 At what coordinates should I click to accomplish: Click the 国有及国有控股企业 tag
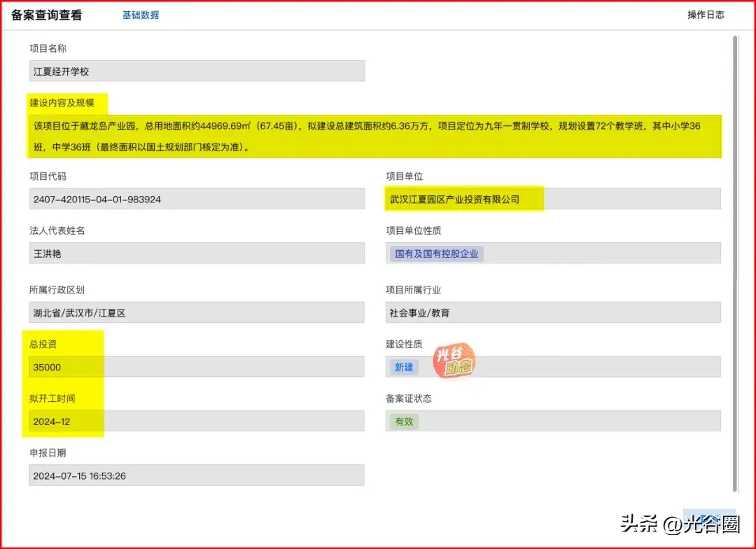pyautogui.click(x=437, y=253)
